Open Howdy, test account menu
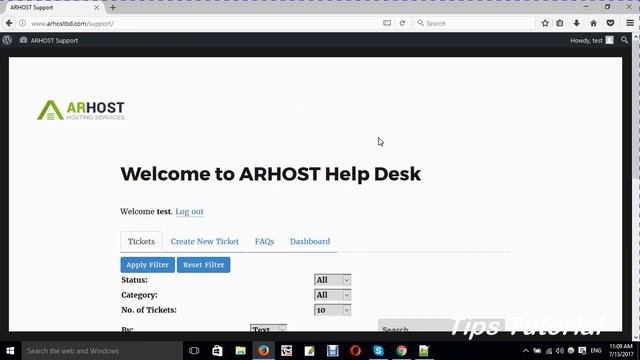Screen dimensions: 640x360 click(592, 40)
